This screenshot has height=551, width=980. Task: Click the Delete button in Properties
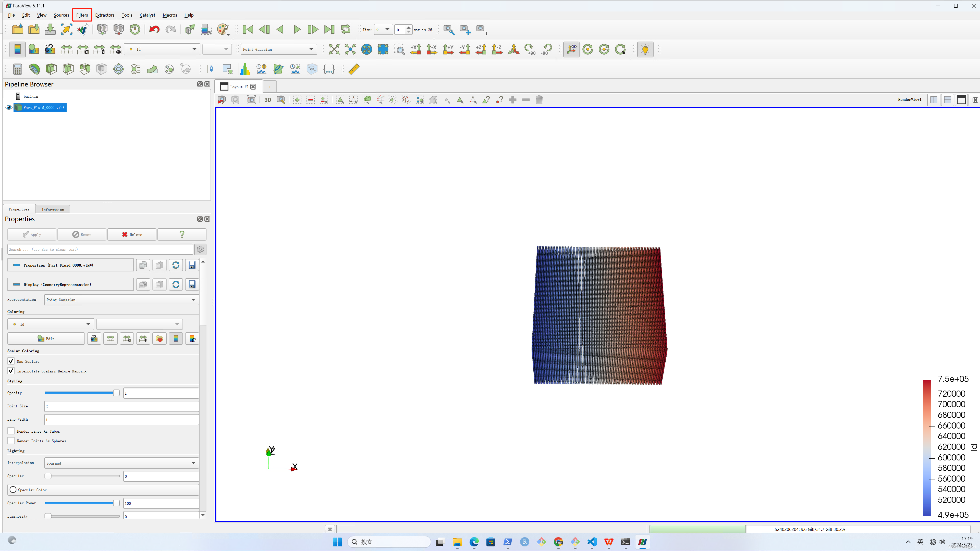tap(132, 234)
